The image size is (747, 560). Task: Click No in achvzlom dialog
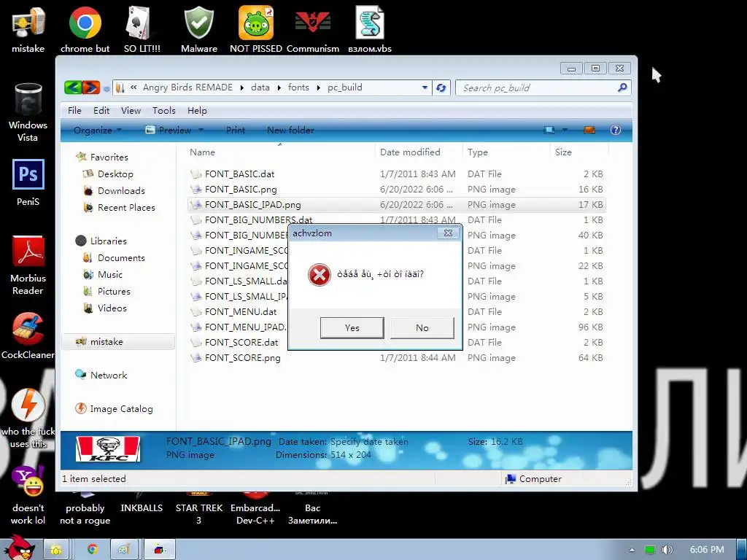422,327
